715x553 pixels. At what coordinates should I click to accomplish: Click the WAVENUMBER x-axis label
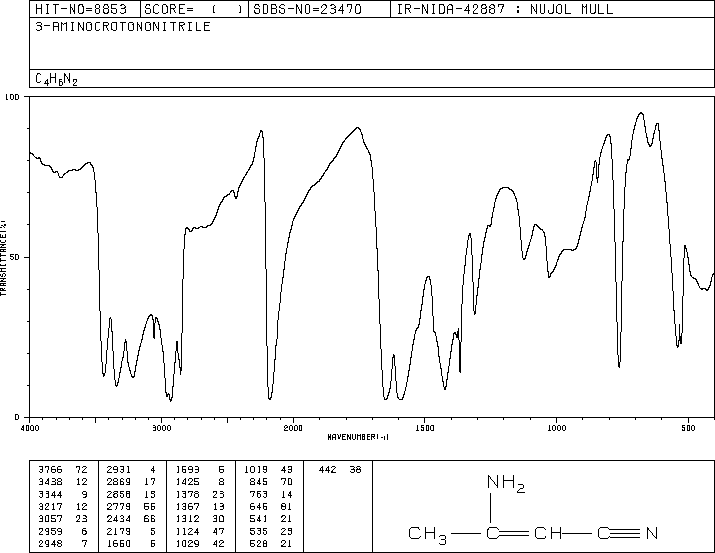(358, 437)
